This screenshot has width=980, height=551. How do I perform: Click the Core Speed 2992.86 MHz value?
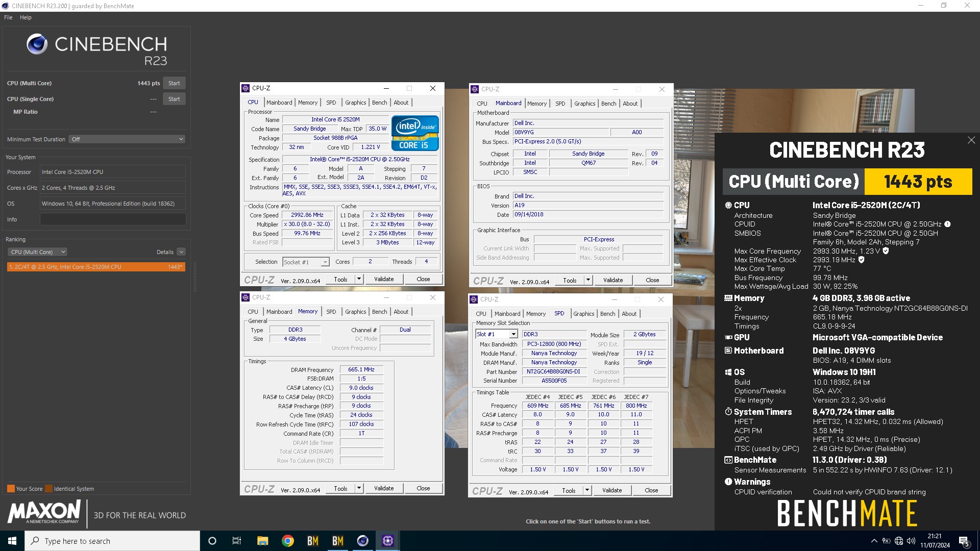tap(307, 215)
